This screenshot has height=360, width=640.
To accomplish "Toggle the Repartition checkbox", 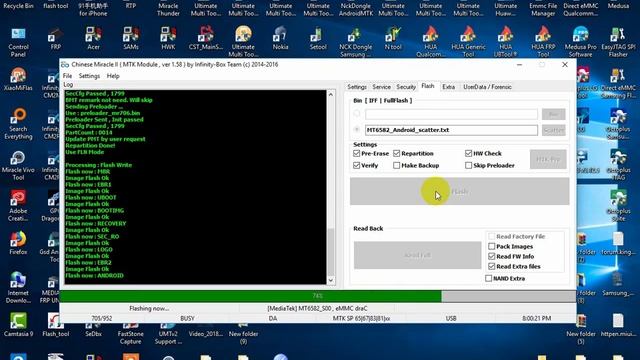I will (396, 153).
